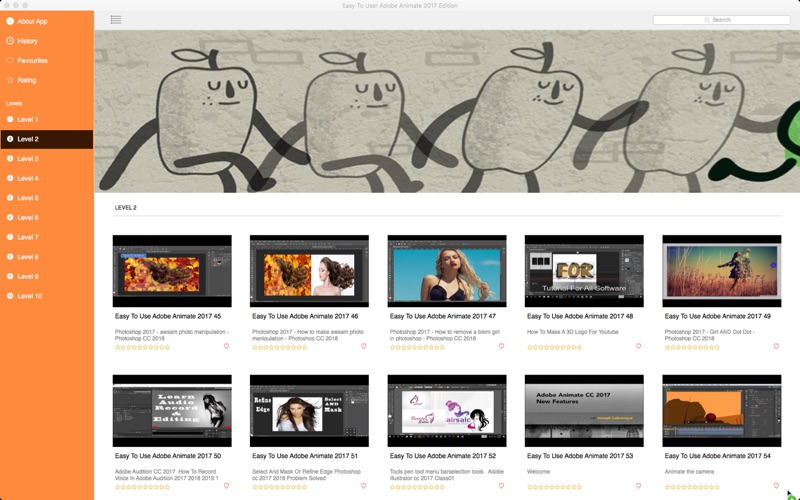800x500 pixels.
Task: Open video thumbnail for Animate 2017 46
Action: pos(309,271)
